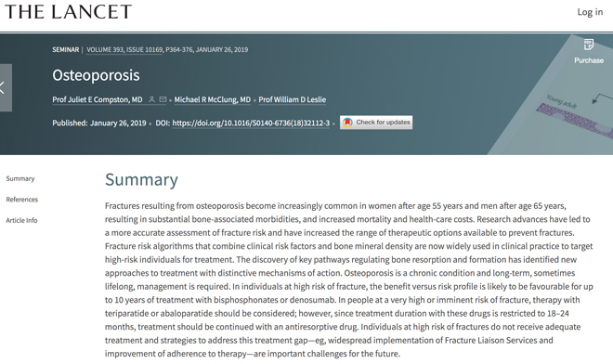The image size is (613, 364).
Task: Go to References in the sidebar
Action: click(22, 200)
